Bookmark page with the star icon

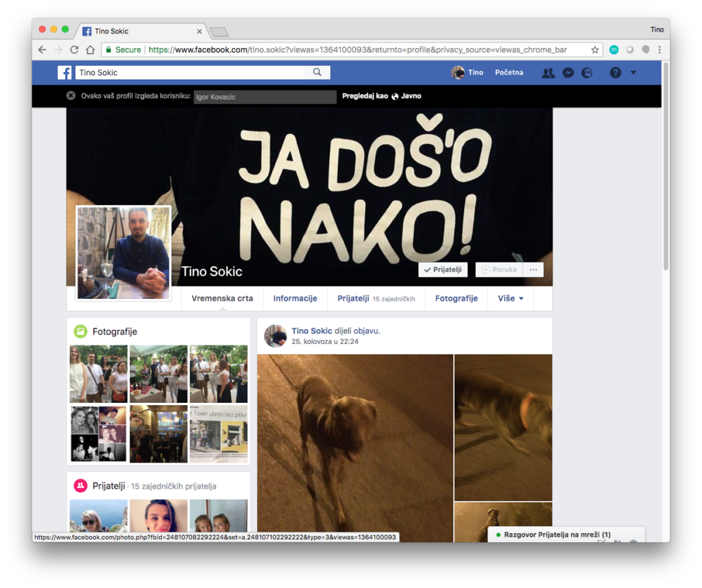[594, 50]
